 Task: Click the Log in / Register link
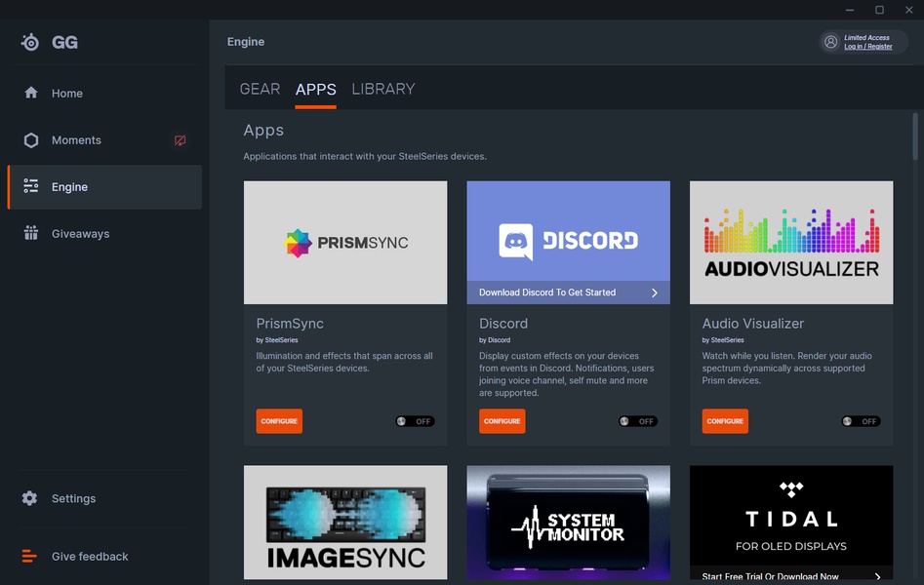pyautogui.click(x=867, y=47)
